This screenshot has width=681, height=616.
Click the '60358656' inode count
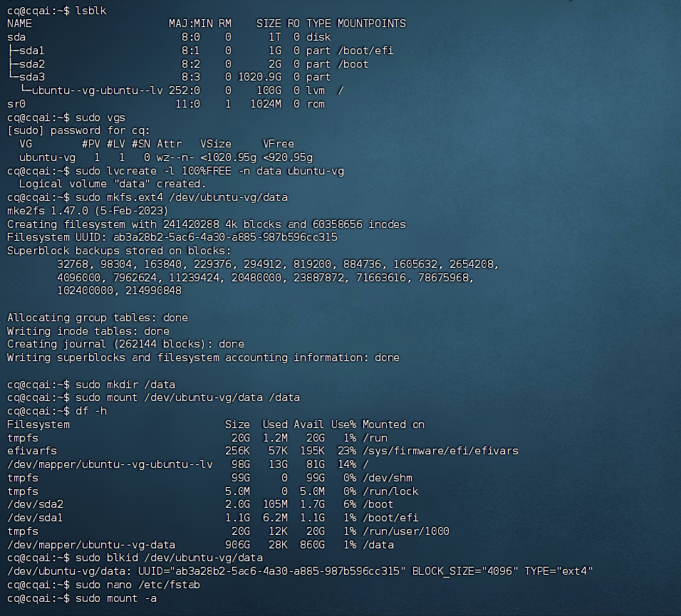(x=337, y=224)
